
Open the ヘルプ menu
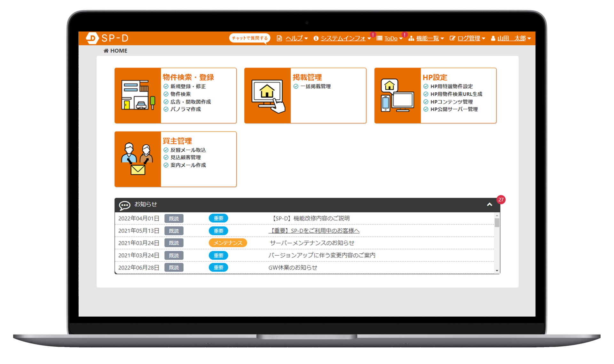[294, 38]
